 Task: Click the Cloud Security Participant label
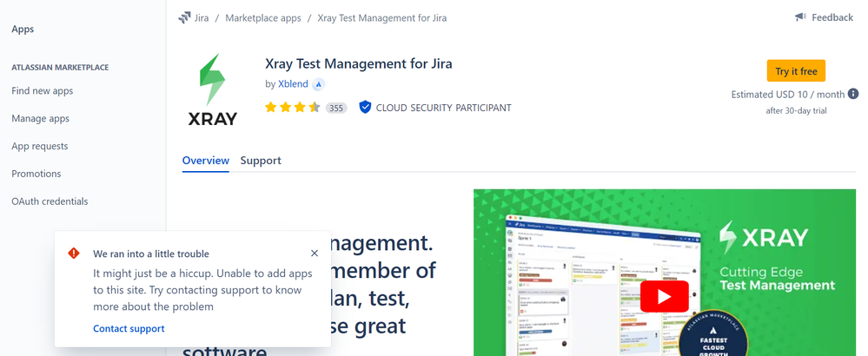tap(443, 108)
